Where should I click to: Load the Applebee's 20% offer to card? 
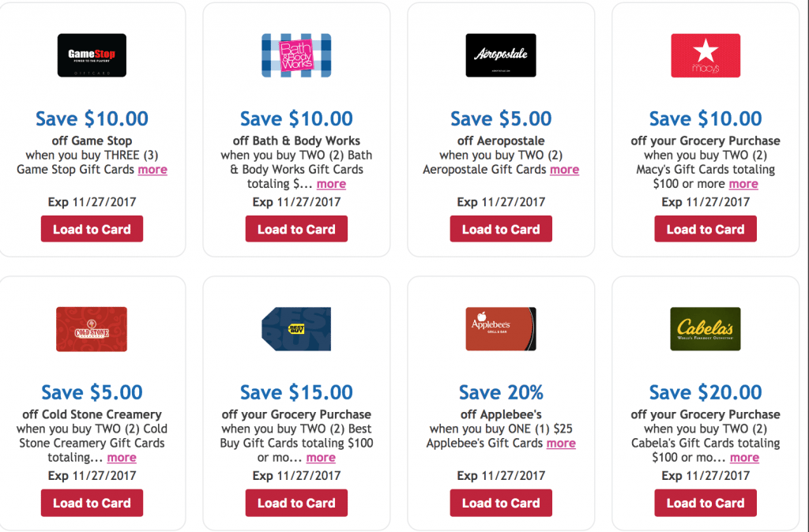coord(501,503)
